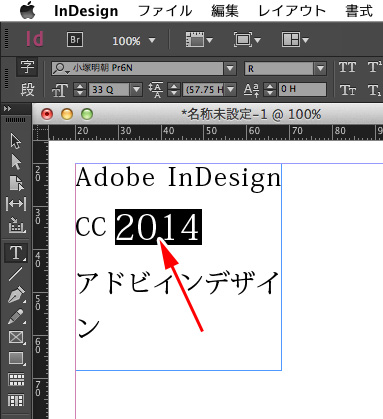Click the baseline shift field 0 H
Viewport: 383px width, 419px height.
tap(302, 89)
